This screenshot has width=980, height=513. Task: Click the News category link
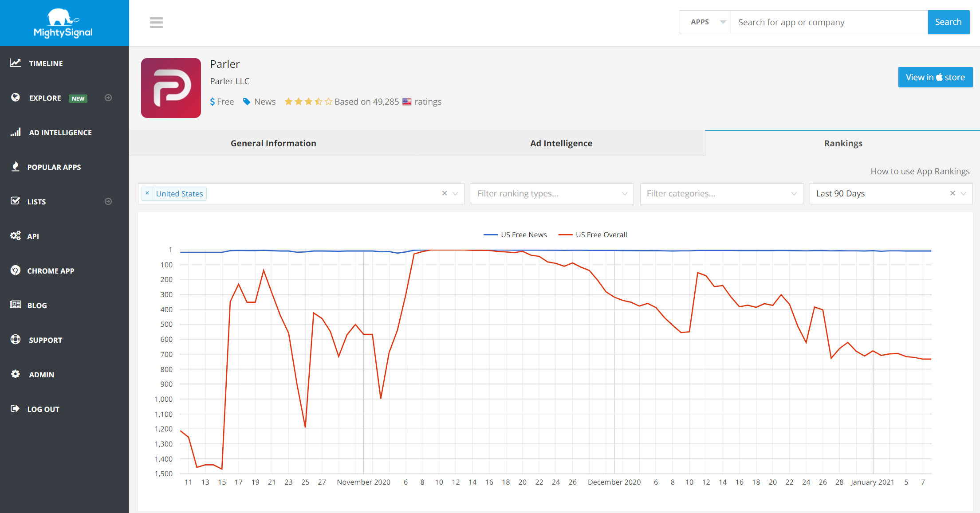coord(265,102)
